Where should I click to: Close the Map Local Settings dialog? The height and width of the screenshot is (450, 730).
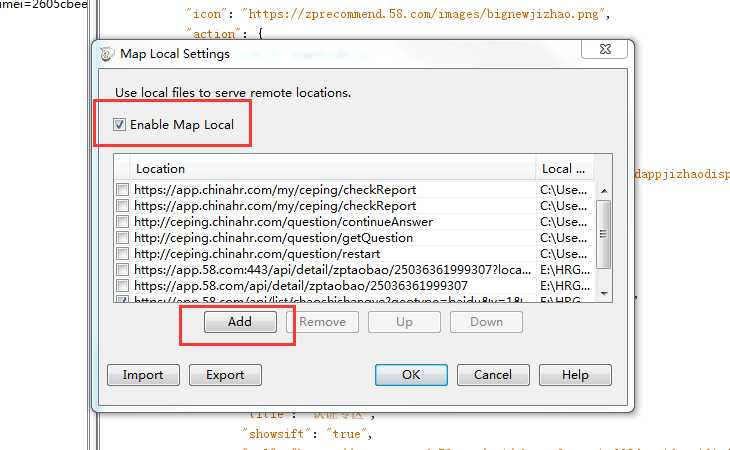(604, 49)
